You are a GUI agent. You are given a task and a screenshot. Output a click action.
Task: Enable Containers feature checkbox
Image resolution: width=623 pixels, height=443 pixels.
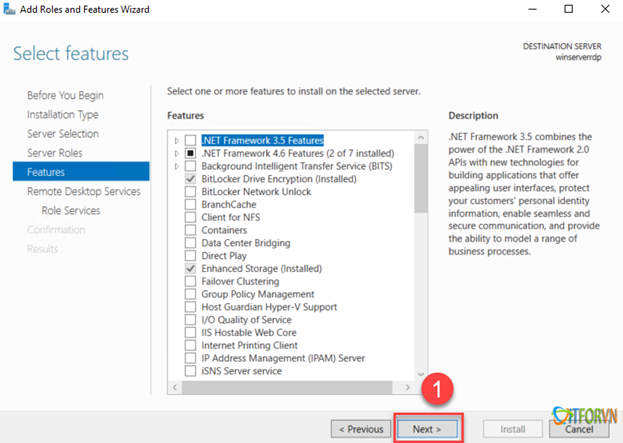click(190, 230)
